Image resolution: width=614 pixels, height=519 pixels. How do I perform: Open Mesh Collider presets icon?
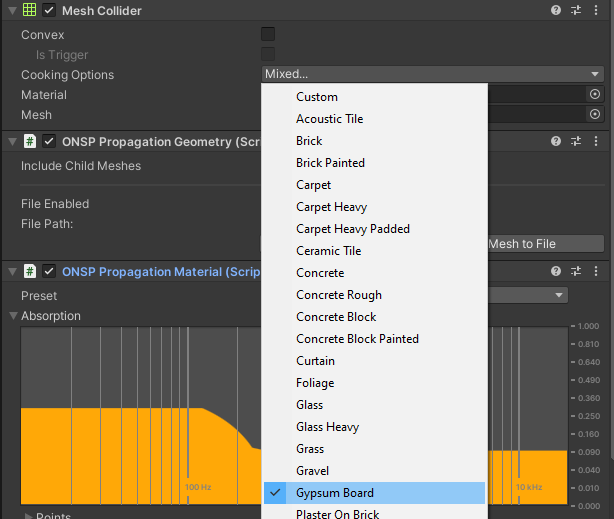[x=576, y=10]
